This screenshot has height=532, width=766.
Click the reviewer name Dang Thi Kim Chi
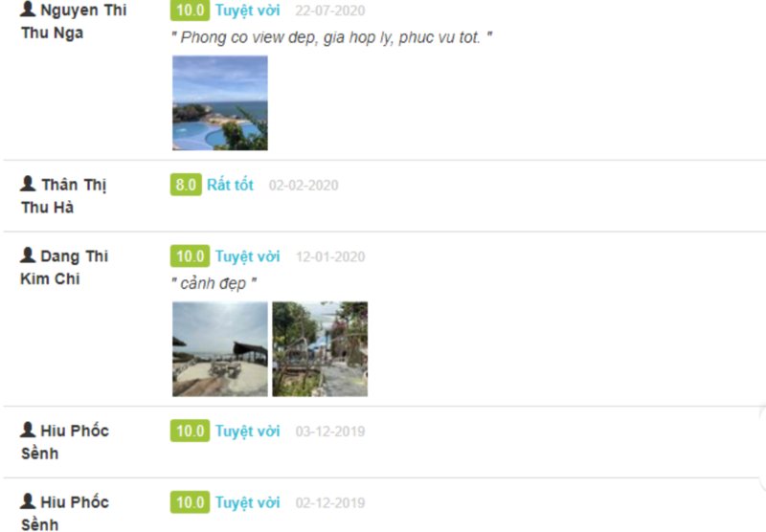pyautogui.click(x=64, y=268)
